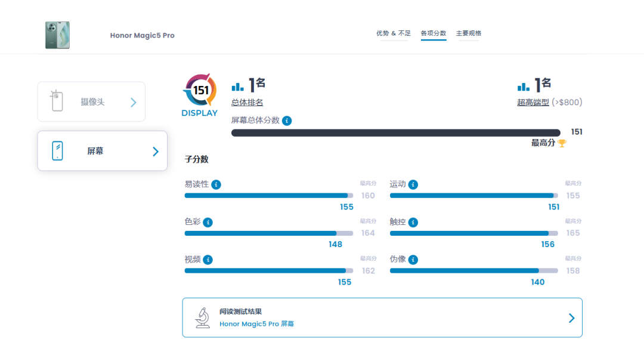Click the bar chart icon beside 超高端型 rank

[524, 87]
